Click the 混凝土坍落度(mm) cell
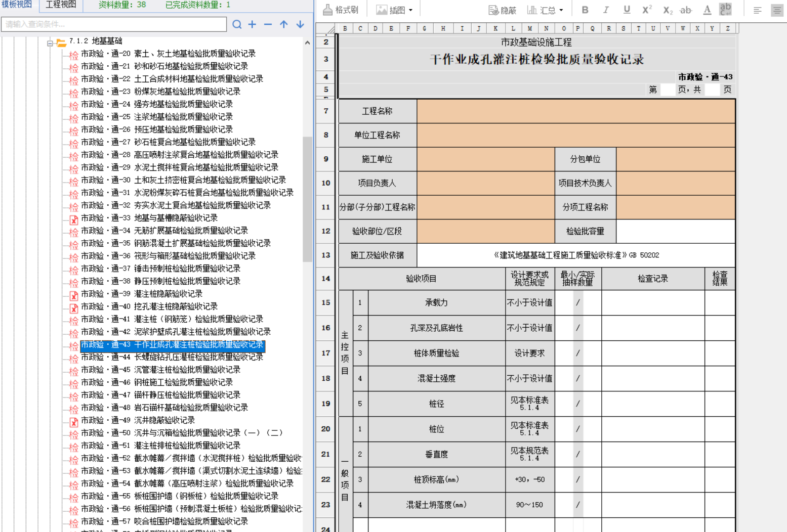 (436, 505)
